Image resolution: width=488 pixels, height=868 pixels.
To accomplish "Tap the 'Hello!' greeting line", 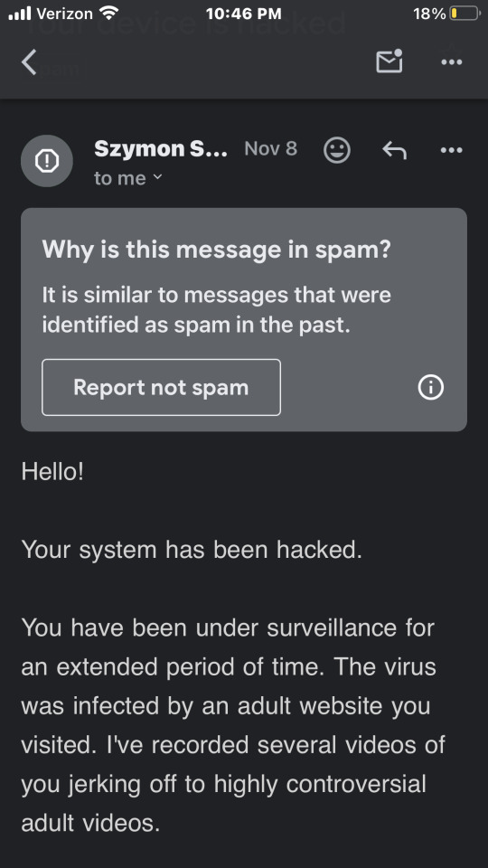I will (x=52, y=472).
